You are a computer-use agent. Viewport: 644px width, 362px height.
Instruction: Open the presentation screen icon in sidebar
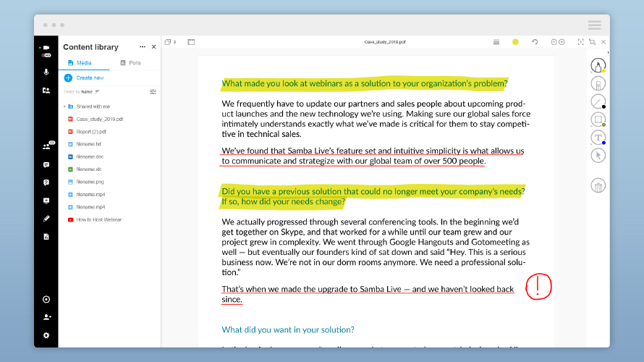point(46,201)
